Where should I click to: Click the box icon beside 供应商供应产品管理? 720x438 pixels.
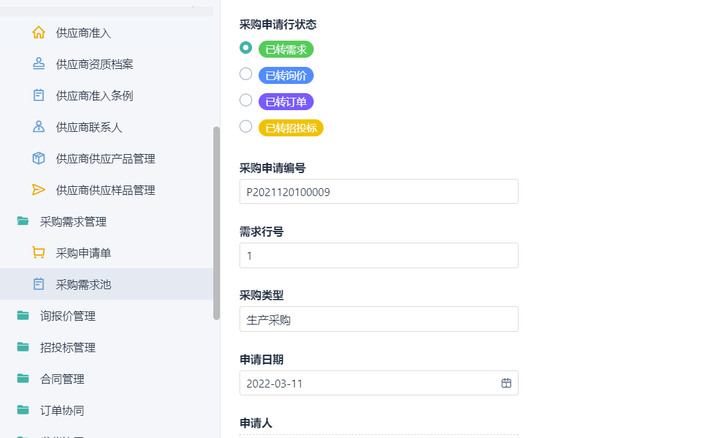pyautogui.click(x=39, y=158)
